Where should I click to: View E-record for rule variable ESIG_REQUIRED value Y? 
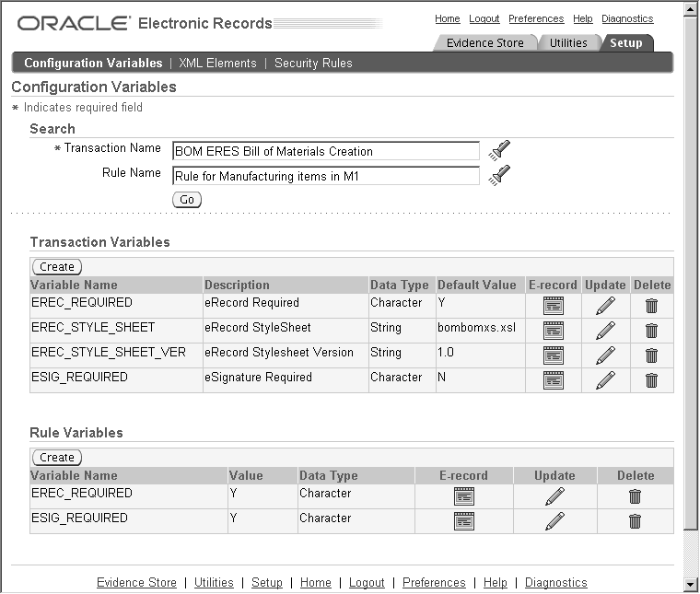click(464, 521)
